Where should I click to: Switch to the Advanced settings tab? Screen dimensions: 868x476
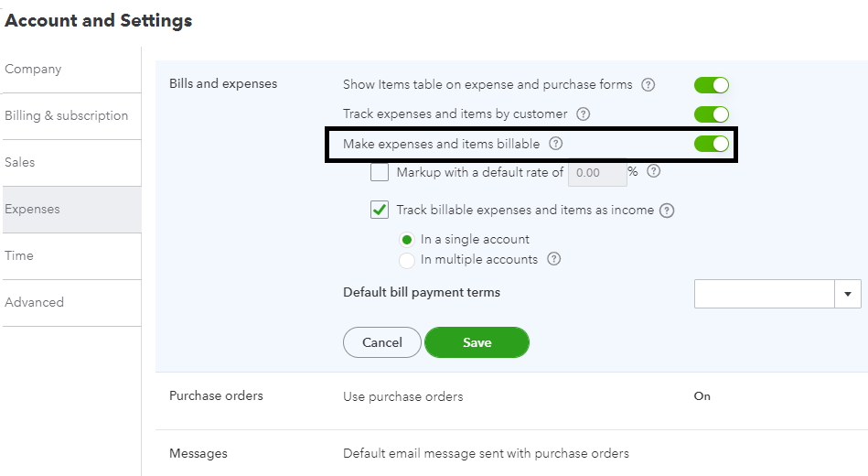pos(34,302)
